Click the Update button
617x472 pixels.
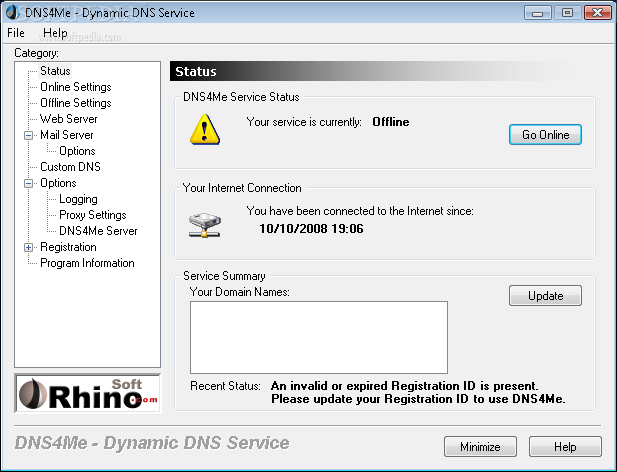pos(545,295)
